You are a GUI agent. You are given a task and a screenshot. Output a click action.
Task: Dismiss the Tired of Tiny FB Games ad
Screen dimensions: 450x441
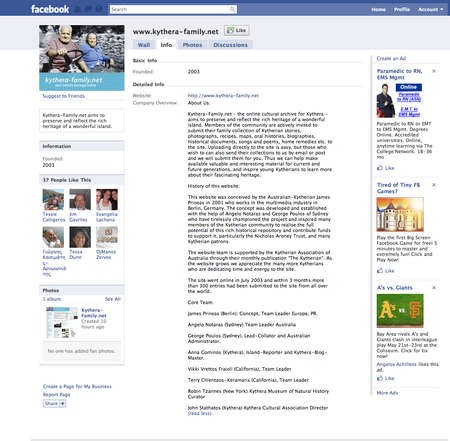pyautogui.click(x=434, y=185)
